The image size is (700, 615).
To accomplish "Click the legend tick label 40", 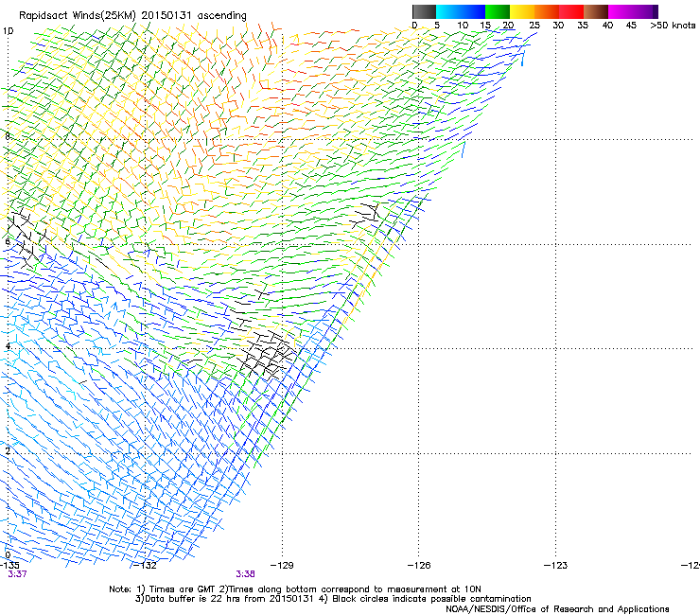I will point(607,26).
